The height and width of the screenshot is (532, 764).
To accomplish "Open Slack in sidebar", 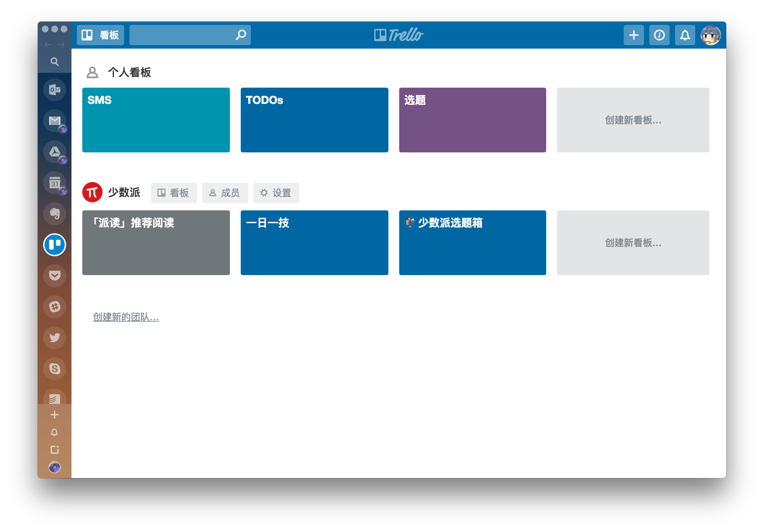I will 55,307.
